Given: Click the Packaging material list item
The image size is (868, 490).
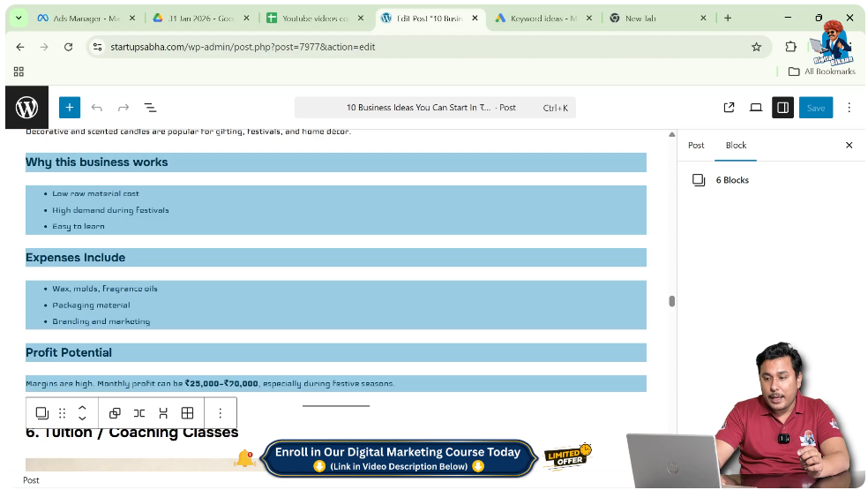Looking at the screenshot, I should pos(91,305).
